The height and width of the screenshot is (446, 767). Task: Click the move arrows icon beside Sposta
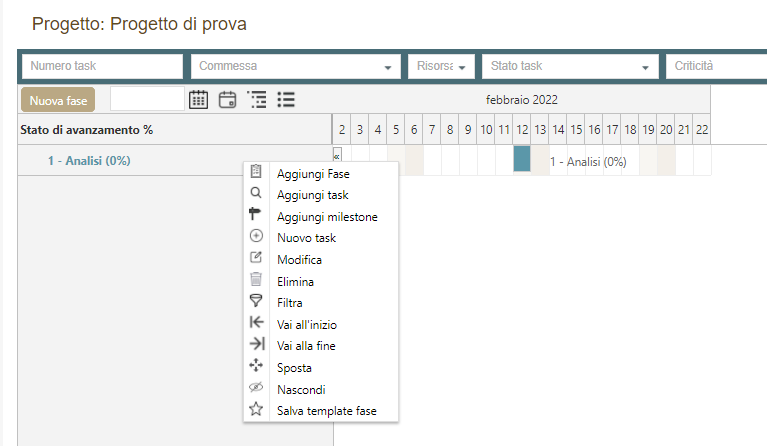point(256,365)
